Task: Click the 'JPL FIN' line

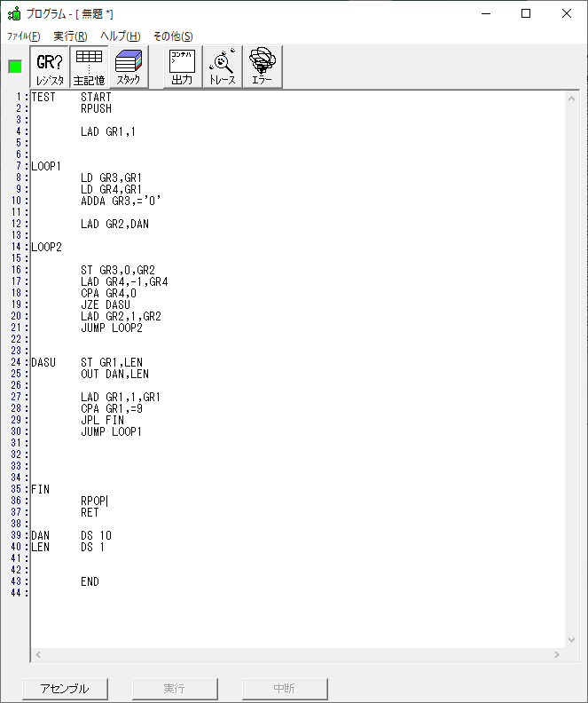Action: point(103,421)
